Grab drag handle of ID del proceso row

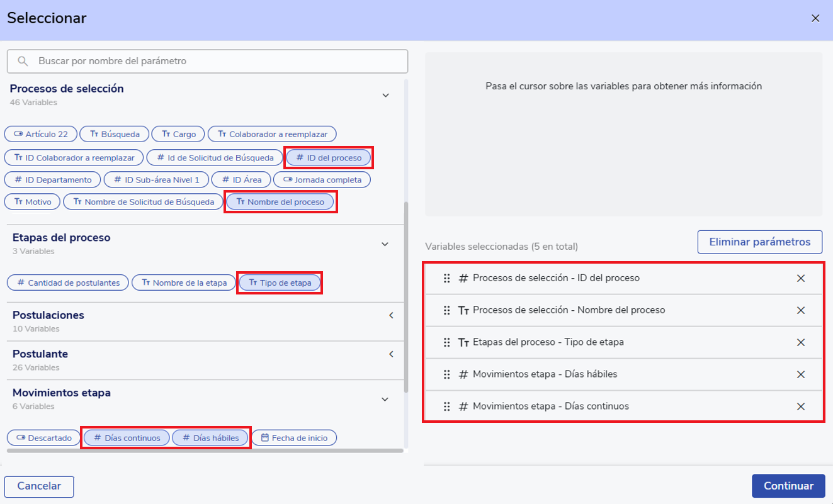coord(446,278)
